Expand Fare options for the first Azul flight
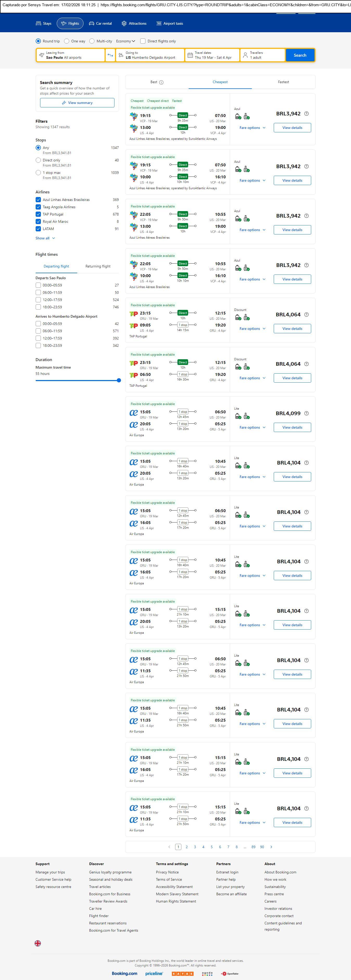 tap(252, 128)
